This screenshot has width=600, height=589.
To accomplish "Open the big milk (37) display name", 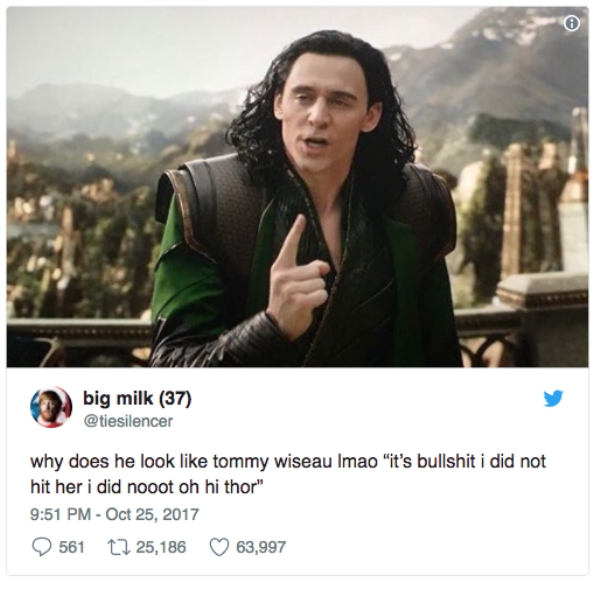I will point(137,399).
